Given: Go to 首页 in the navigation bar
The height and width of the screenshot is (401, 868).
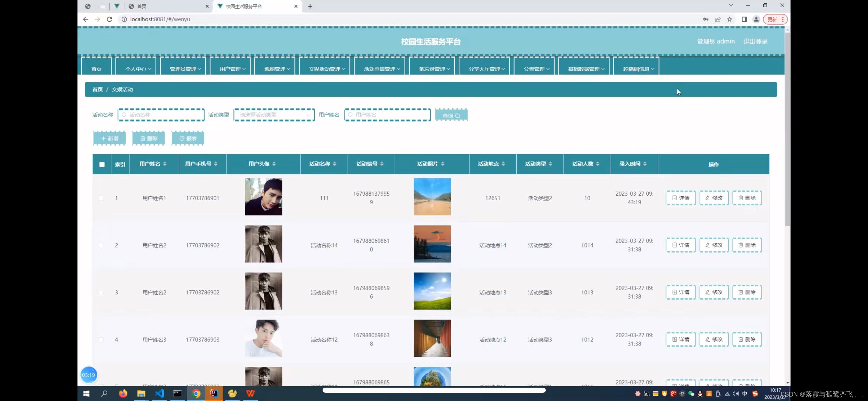Looking at the screenshot, I should (x=97, y=66).
